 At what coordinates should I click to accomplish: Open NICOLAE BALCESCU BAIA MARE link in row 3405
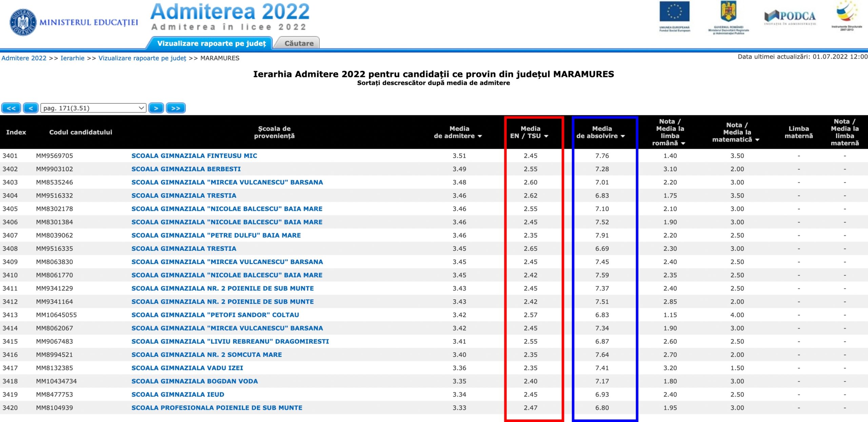227,209
